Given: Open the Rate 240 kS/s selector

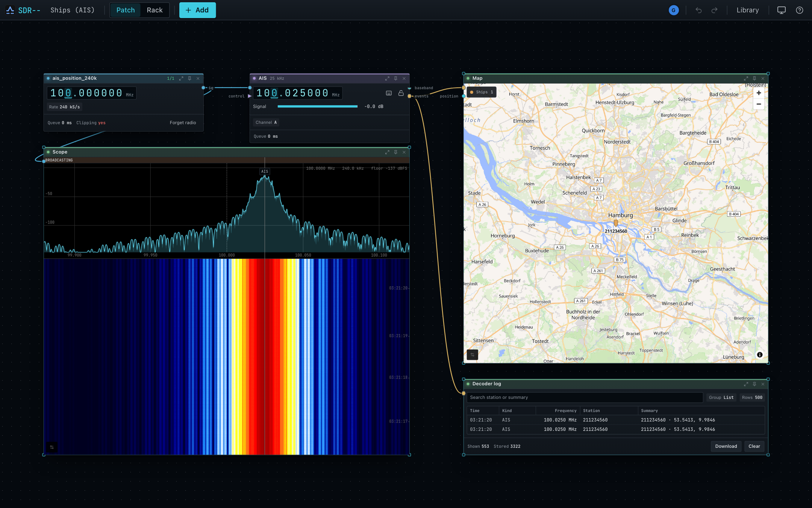Looking at the screenshot, I should [x=64, y=107].
